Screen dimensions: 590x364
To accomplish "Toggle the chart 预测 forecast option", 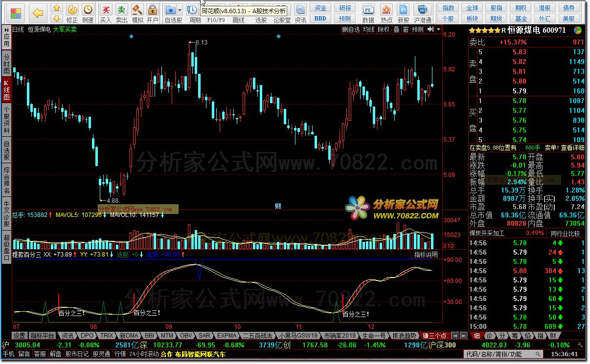I will [x=418, y=29].
